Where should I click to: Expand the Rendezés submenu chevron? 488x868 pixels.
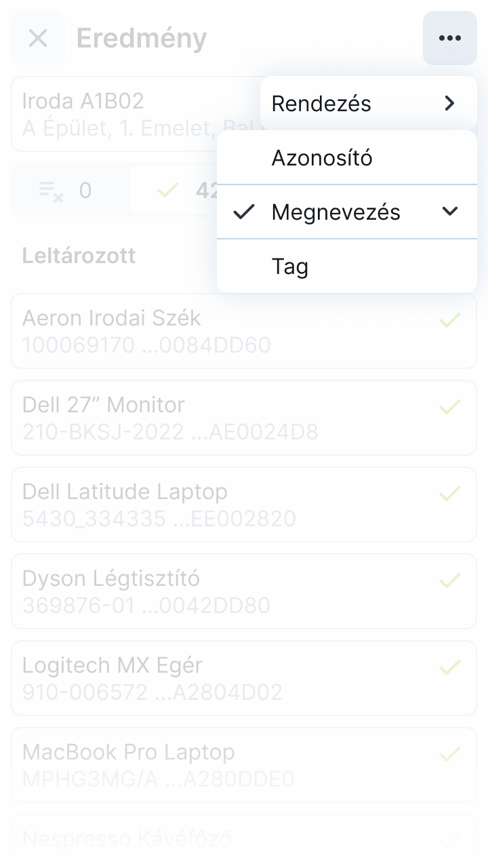[449, 103]
